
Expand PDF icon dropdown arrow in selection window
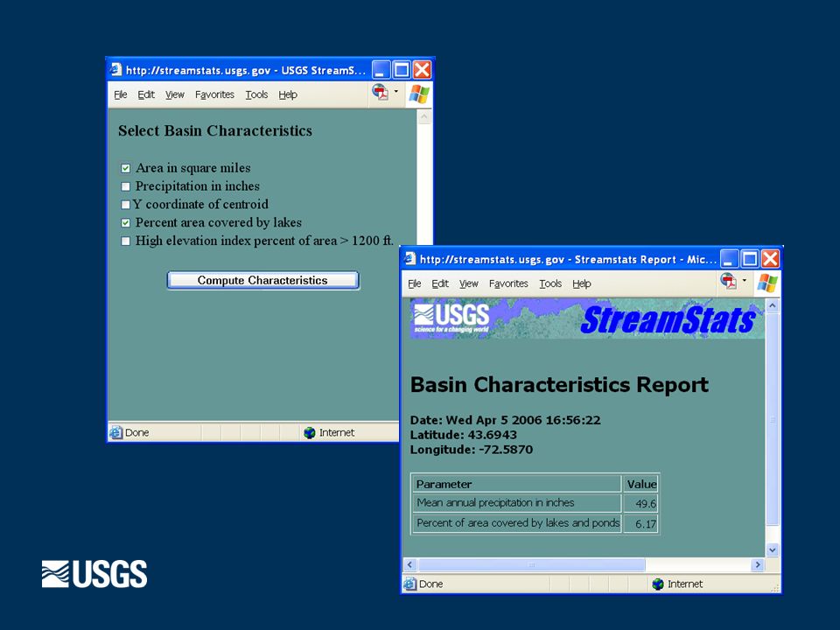click(395, 92)
